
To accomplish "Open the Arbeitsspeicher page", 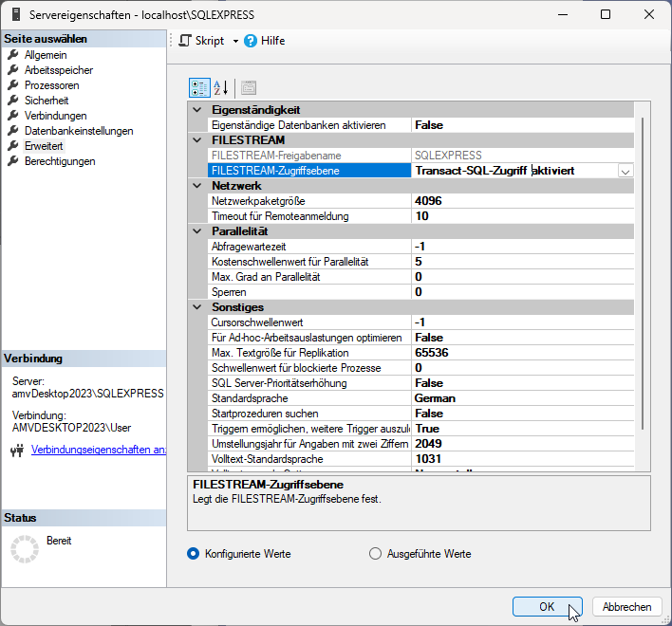I will 59,70.
